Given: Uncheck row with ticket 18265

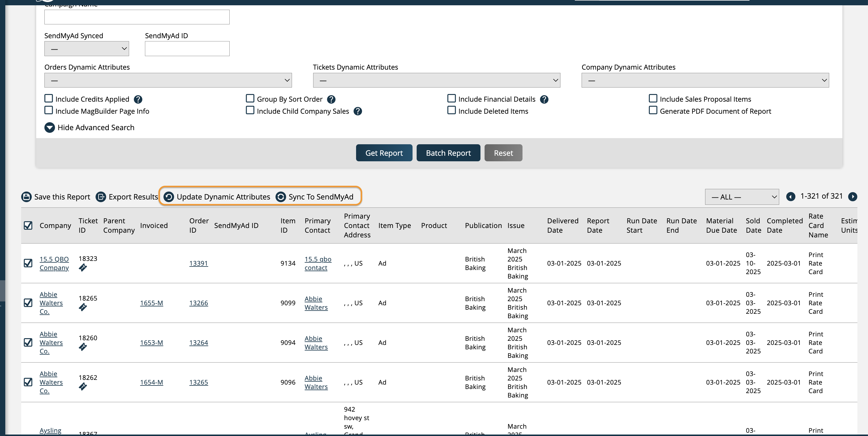Looking at the screenshot, I should click(x=28, y=303).
